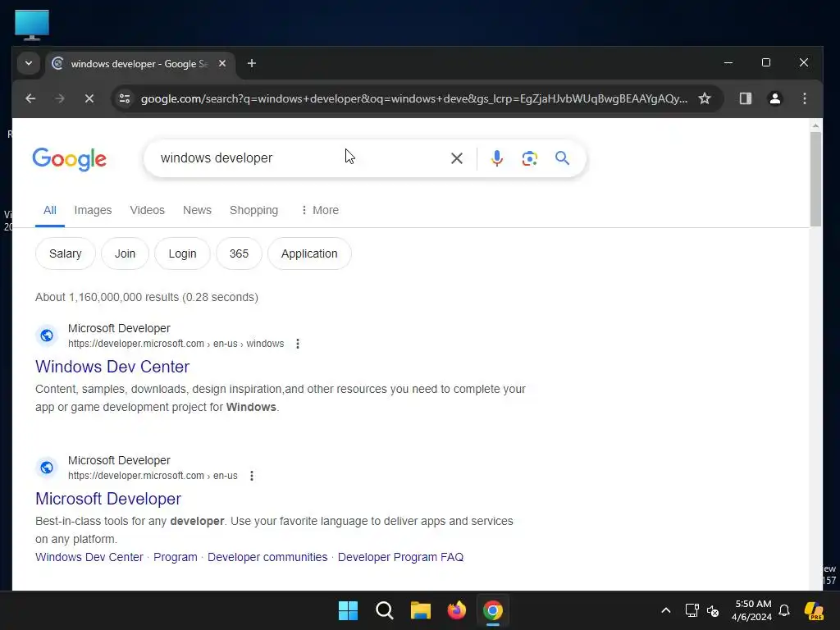
Task: Apply the Salary suggestion chip
Action: point(66,253)
